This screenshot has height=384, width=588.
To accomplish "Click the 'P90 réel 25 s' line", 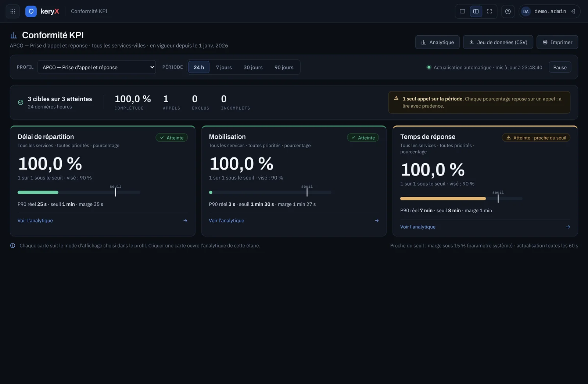I will (x=60, y=204).
